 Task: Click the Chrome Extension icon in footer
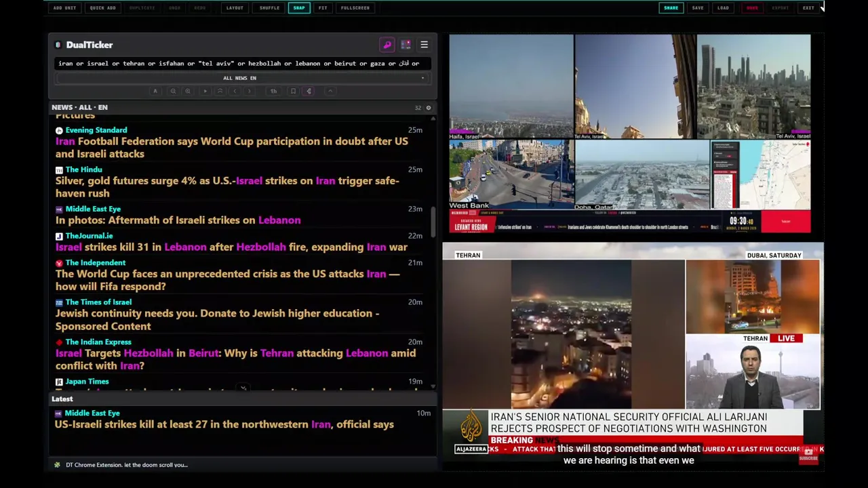57,465
